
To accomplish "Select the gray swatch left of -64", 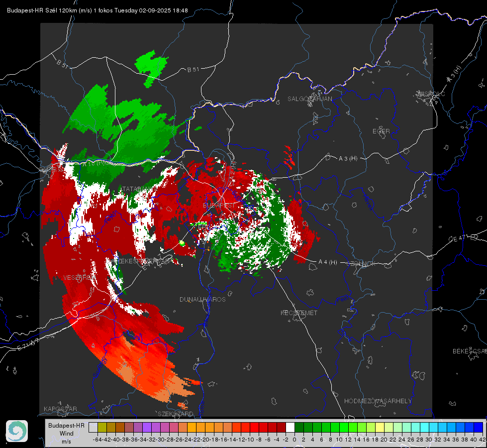I will (93, 427).
